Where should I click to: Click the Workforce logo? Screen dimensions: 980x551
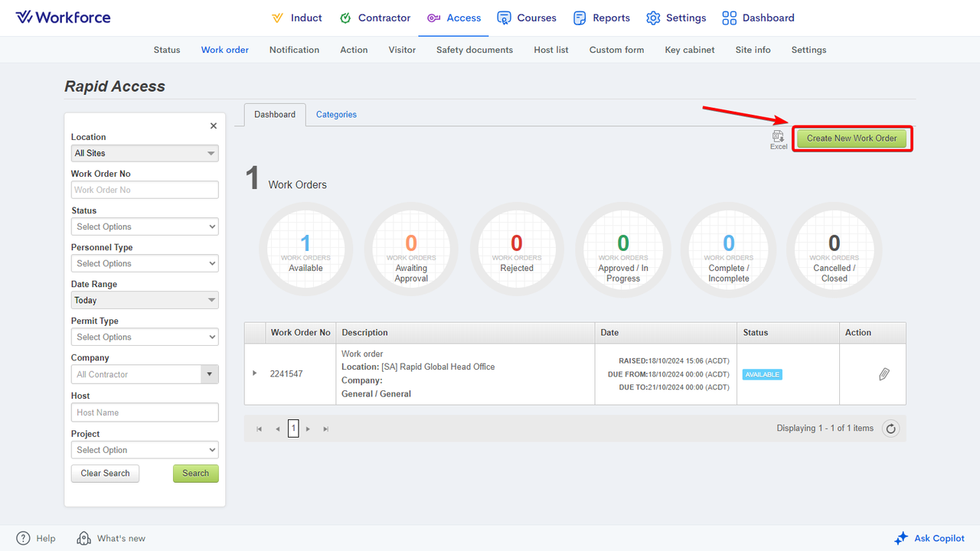pos(63,17)
